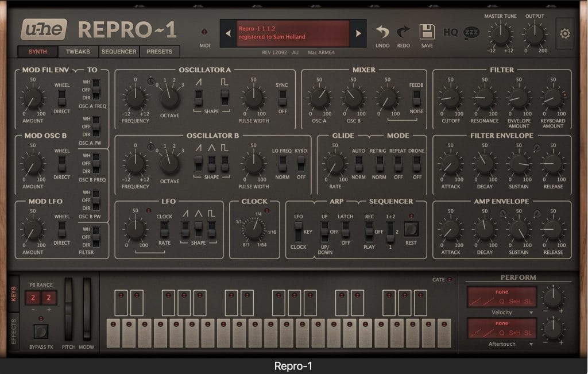Open the preset name display
Viewport: 588px width, 374px height.
pos(293,33)
